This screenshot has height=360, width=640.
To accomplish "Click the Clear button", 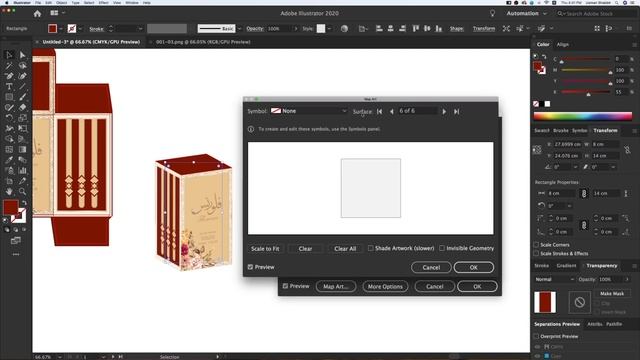I will pyautogui.click(x=305, y=249).
